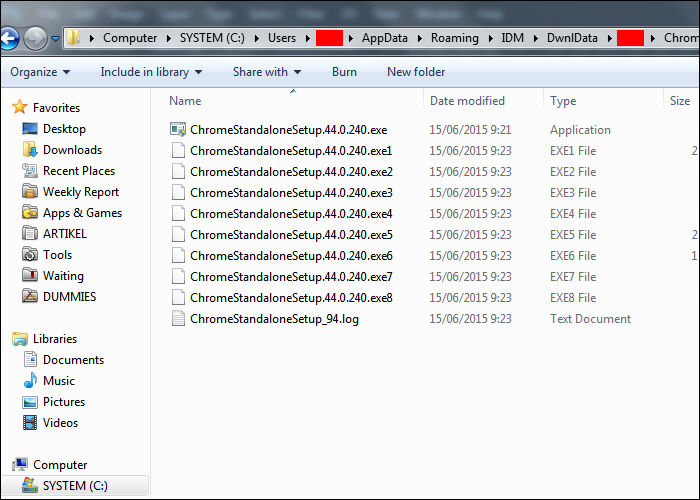Sort by Date modified column header
This screenshot has width=700, height=500.
(467, 101)
